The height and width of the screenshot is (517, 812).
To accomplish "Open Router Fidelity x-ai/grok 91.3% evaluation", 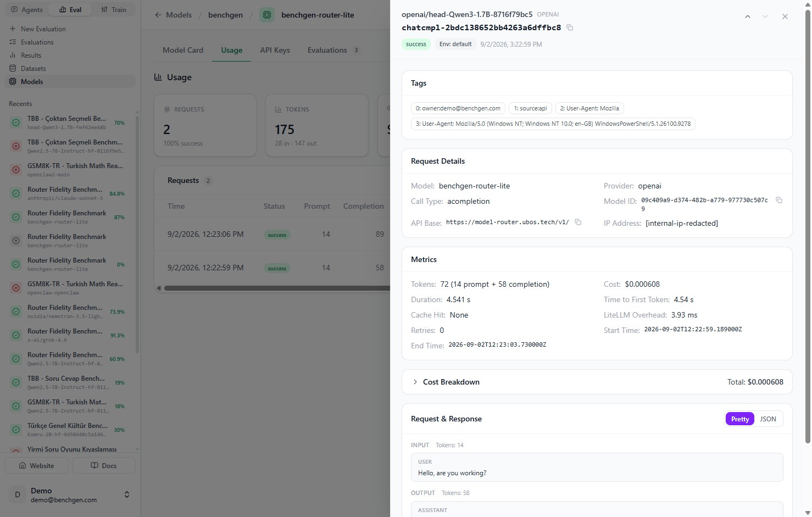I will (70, 335).
